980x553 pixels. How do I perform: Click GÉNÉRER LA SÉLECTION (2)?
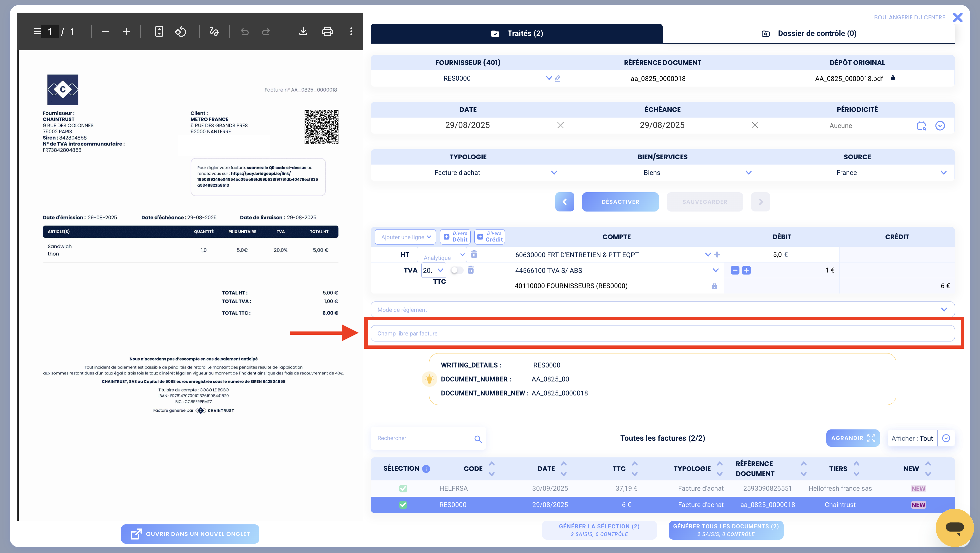coord(599,530)
